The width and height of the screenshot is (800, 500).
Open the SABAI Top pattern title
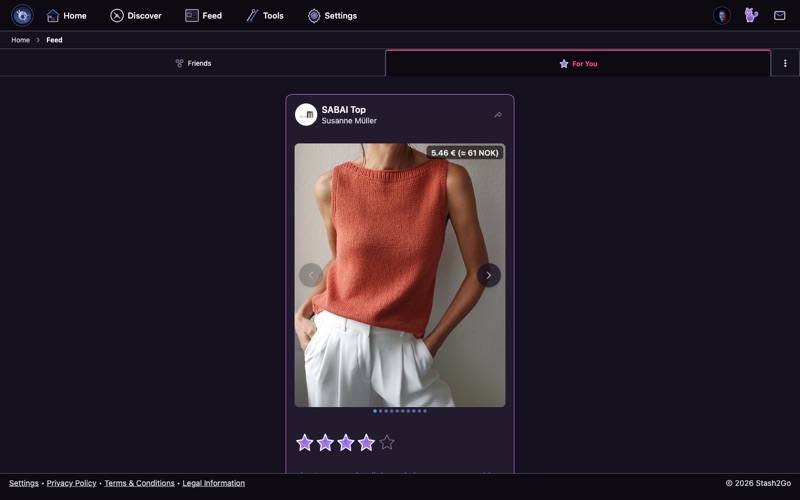tap(343, 110)
